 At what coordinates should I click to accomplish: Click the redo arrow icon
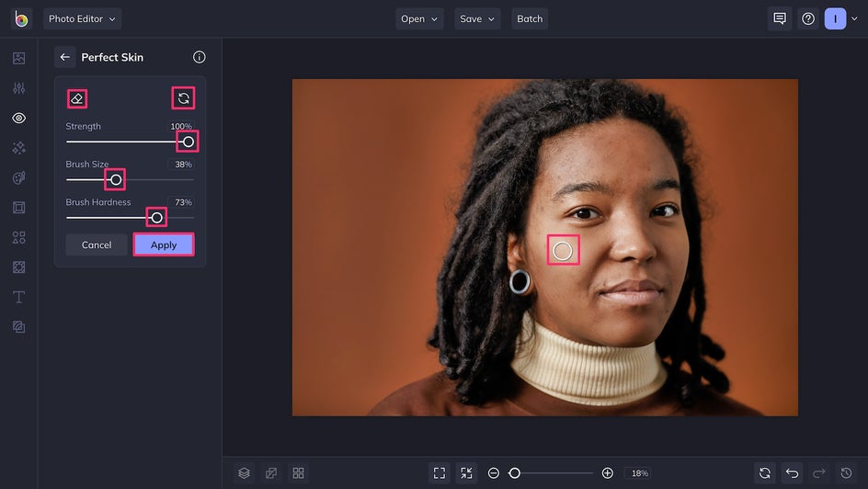tap(818, 473)
